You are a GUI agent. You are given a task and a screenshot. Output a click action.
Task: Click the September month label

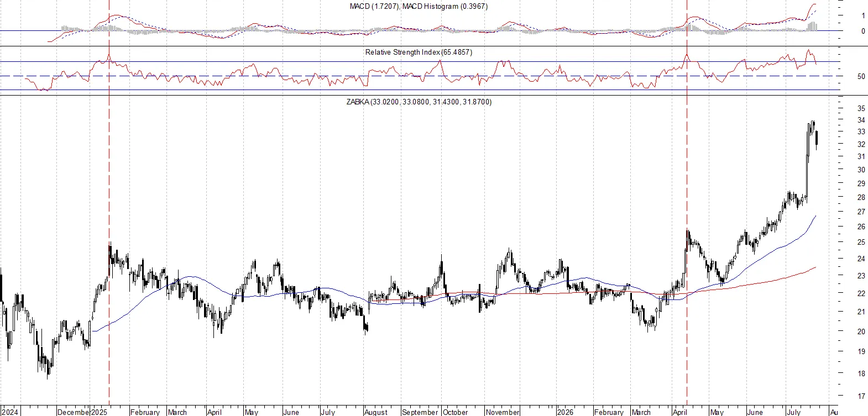click(x=420, y=412)
